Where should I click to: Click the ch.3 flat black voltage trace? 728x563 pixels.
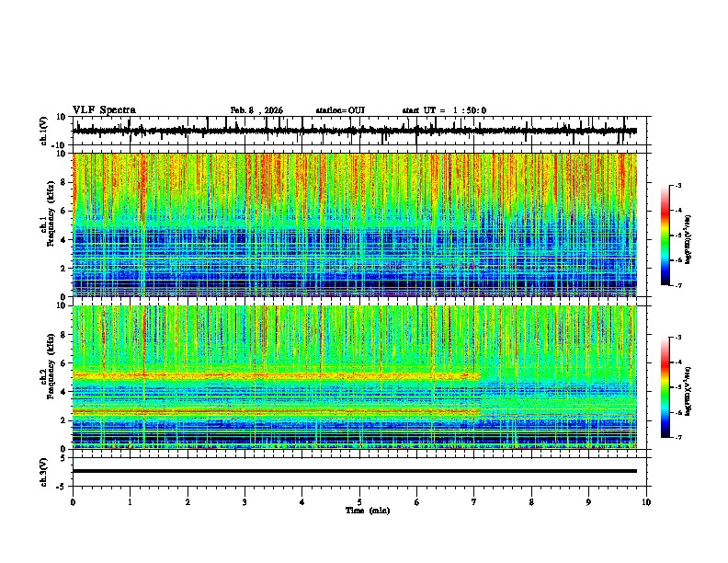tap(355, 471)
